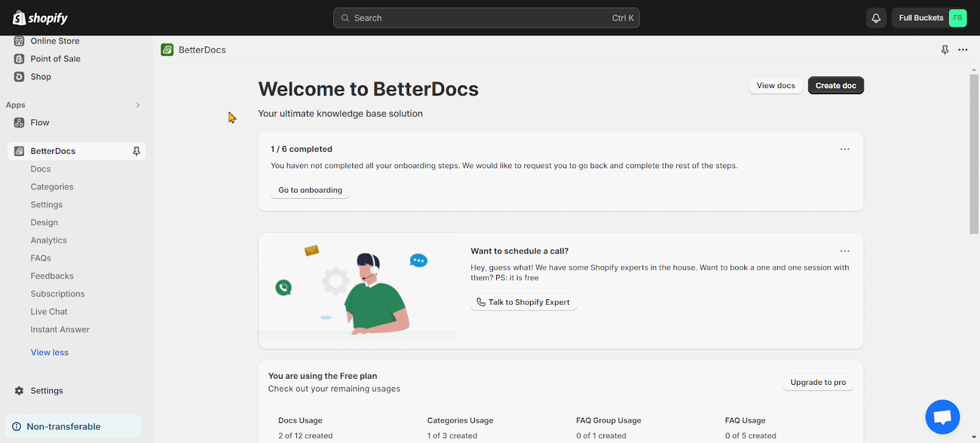Open the notifications bell
This screenshot has height=443, width=980.
876,18
